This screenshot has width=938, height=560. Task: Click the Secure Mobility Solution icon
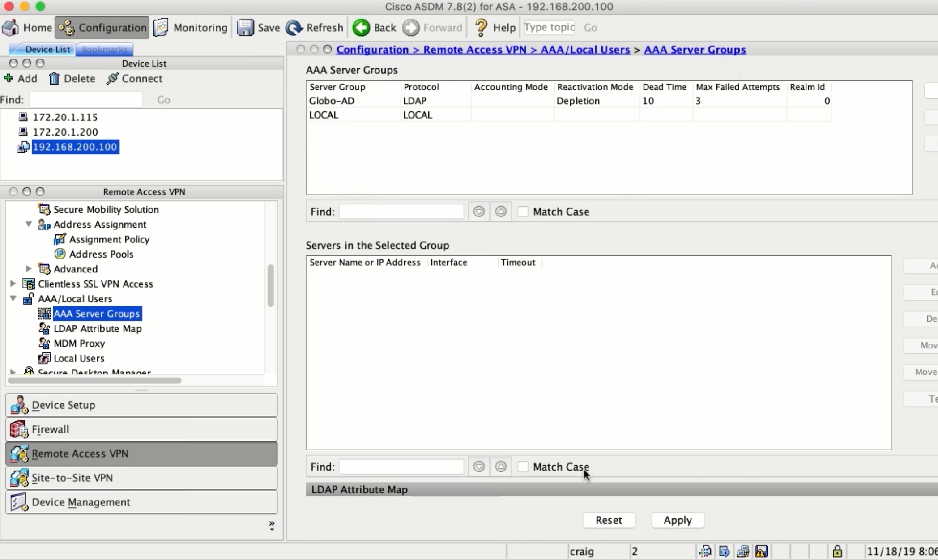(x=44, y=209)
